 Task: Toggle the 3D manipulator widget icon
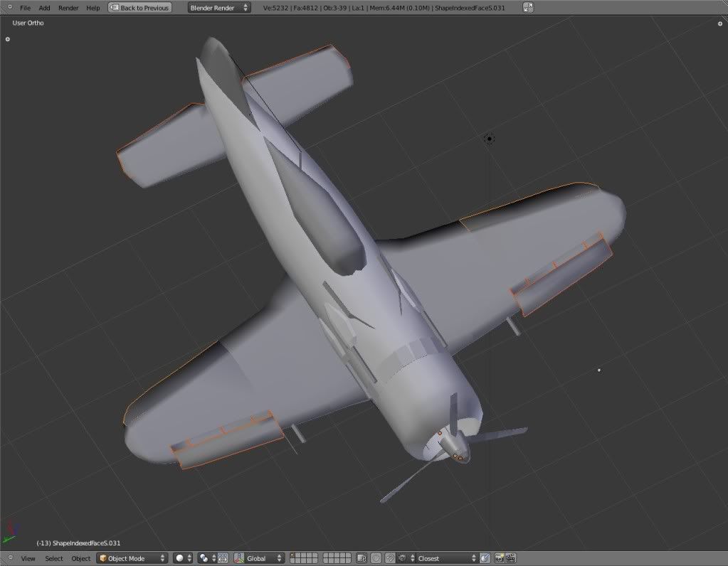(238, 558)
